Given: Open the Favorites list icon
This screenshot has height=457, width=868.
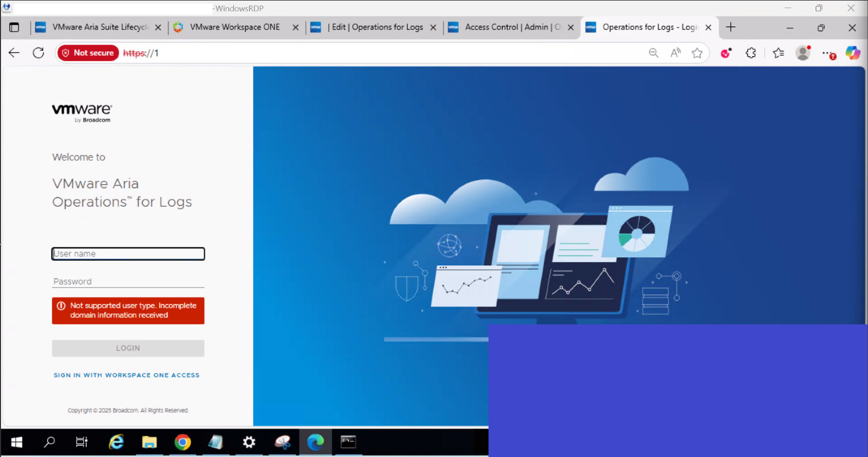Looking at the screenshot, I should 778,53.
